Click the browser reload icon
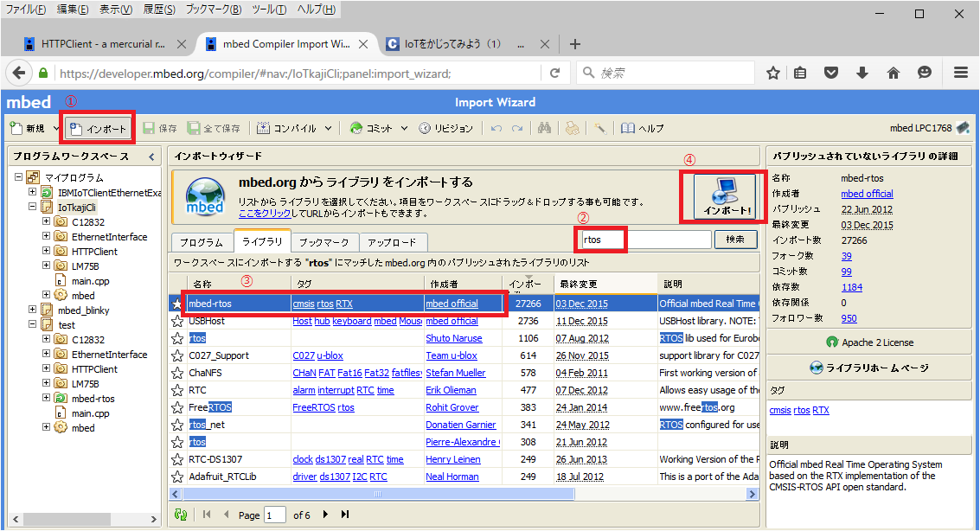980x531 pixels. 554,74
